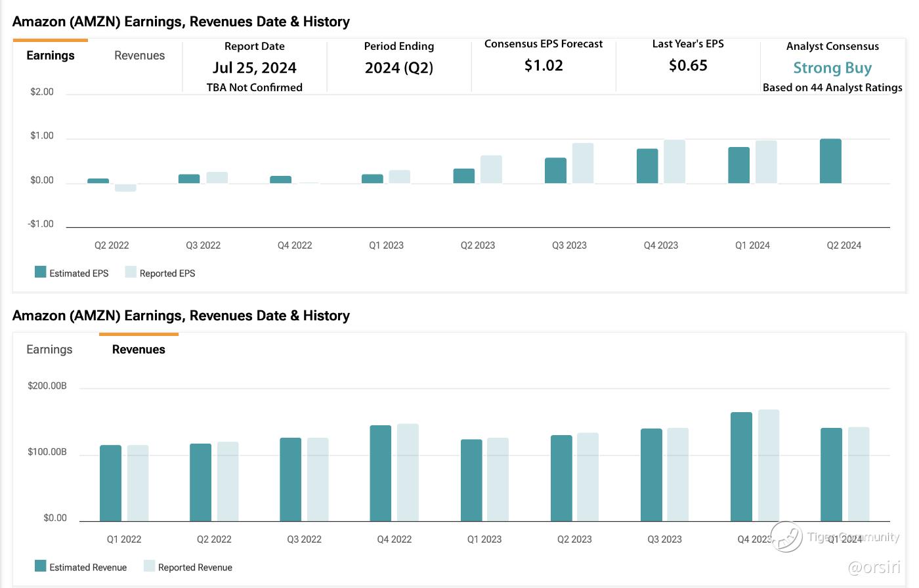Viewport: 919px width, 588px height.
Task: Select the period ending value "2024 (Q2)"
Action: coord(399,68)
